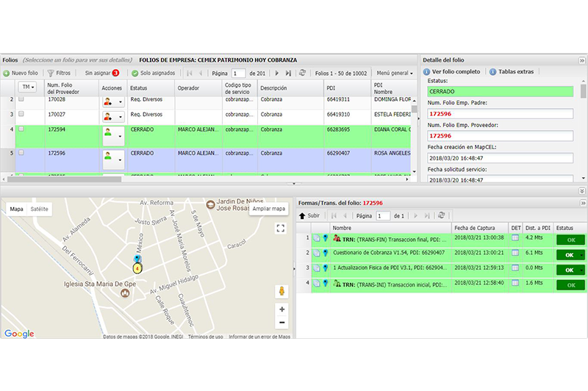Click the Num. Folio Emp. Padre field
This screenshot has height=391, width=588.
[x=501, y=114]
